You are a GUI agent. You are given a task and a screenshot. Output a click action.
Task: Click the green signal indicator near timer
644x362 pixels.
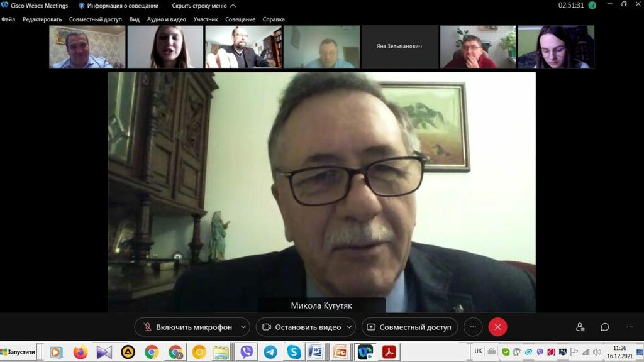tap(592, 5)
